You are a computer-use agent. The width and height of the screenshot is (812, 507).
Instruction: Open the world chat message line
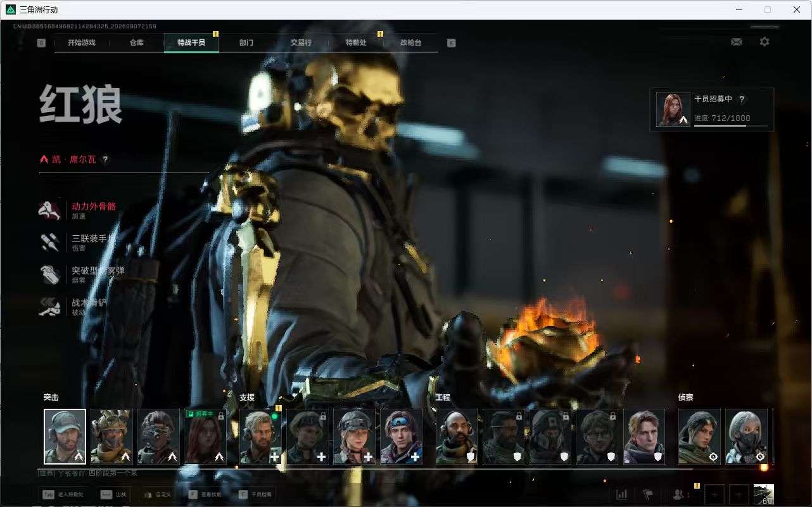[88, 473]
